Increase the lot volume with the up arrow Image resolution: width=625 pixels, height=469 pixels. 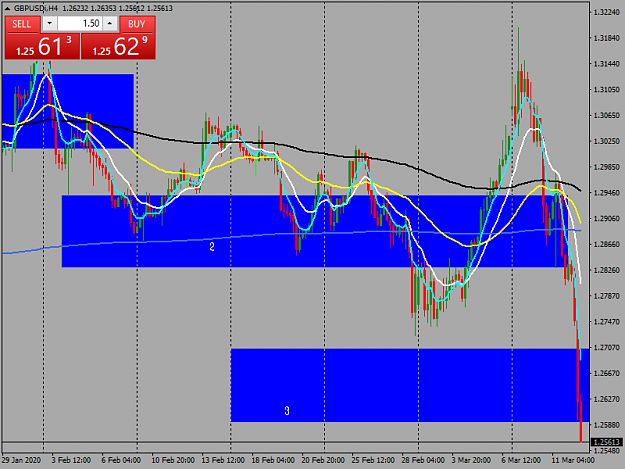pos(110,24)
